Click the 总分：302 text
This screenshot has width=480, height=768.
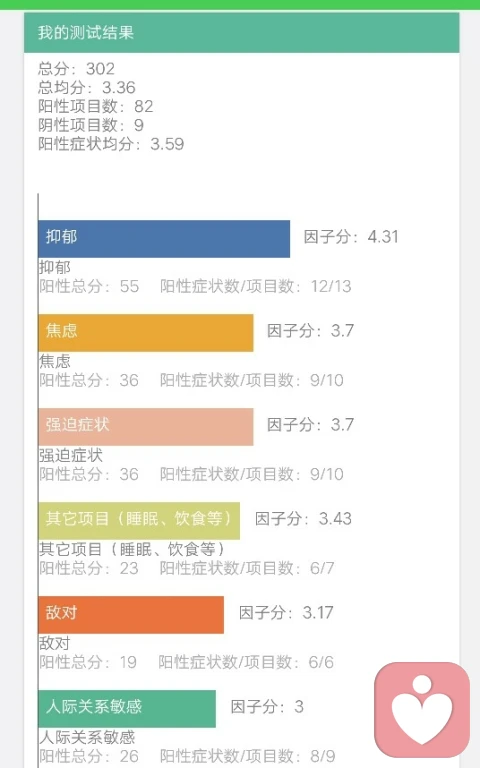coord(76,69)
